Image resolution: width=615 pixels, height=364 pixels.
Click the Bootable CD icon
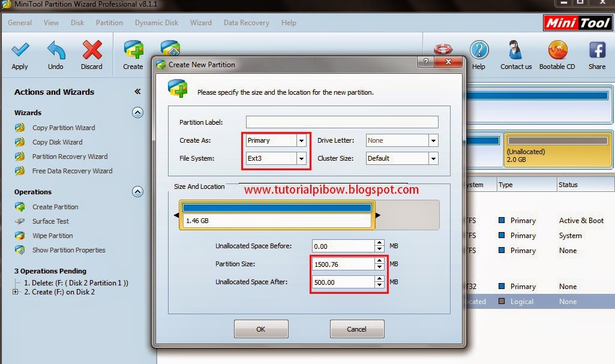557,50
